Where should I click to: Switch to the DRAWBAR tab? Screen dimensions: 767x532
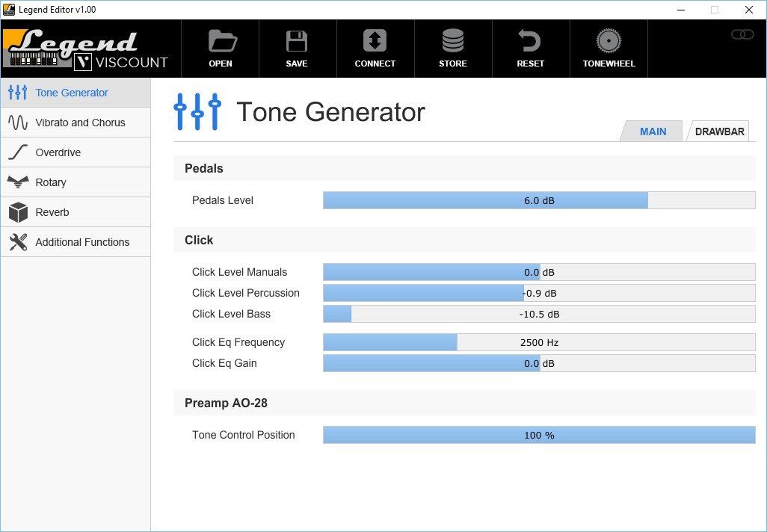[719, 132]
